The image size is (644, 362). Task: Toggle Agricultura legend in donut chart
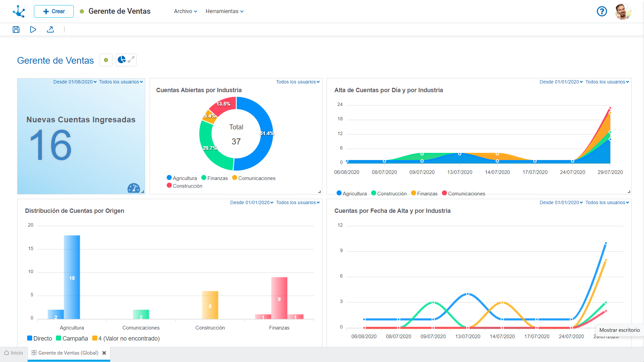click(x=182, y=178)
